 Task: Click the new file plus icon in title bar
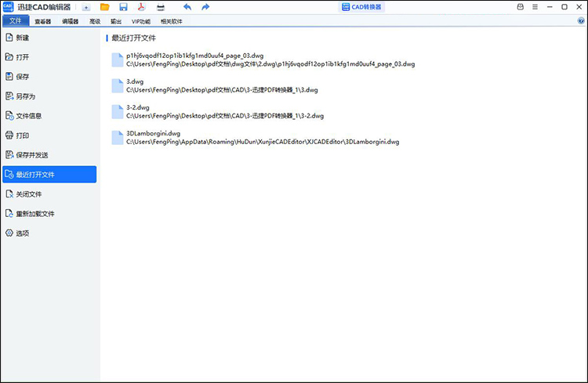click(85, 7)
